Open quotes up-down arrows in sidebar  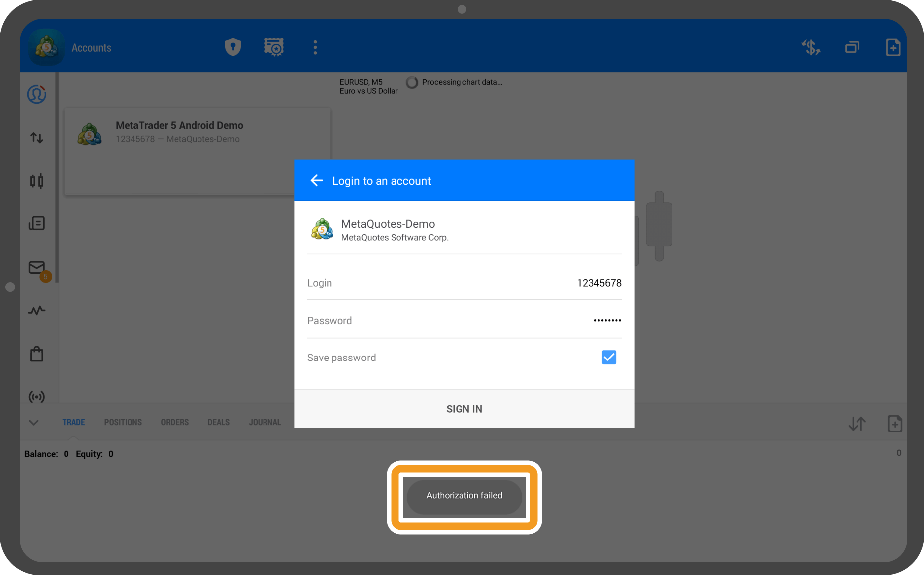[37, 138]
